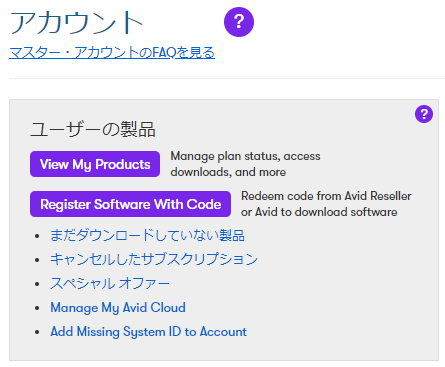
Task: Click the bullet before まだダウンロードしていない製品
Action: [x=37, y=236]
